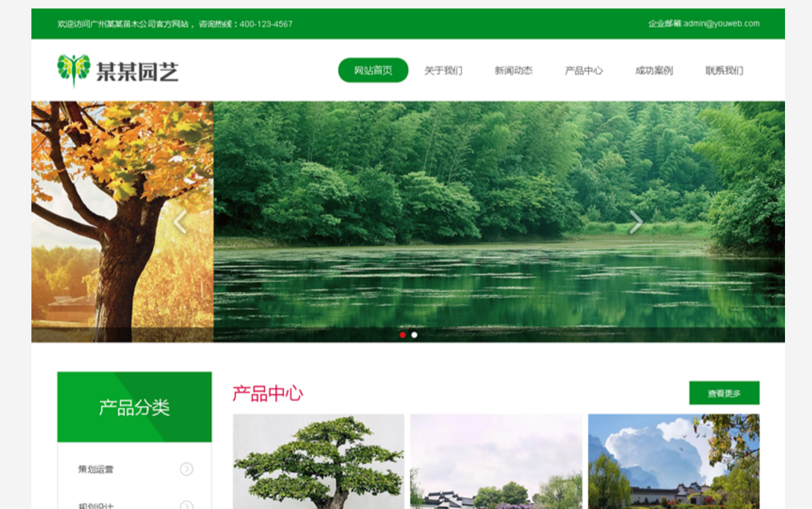Click the arrow icon beside 策划运营
The width and height of the screenshot is (812, 509).
point(187,469)
